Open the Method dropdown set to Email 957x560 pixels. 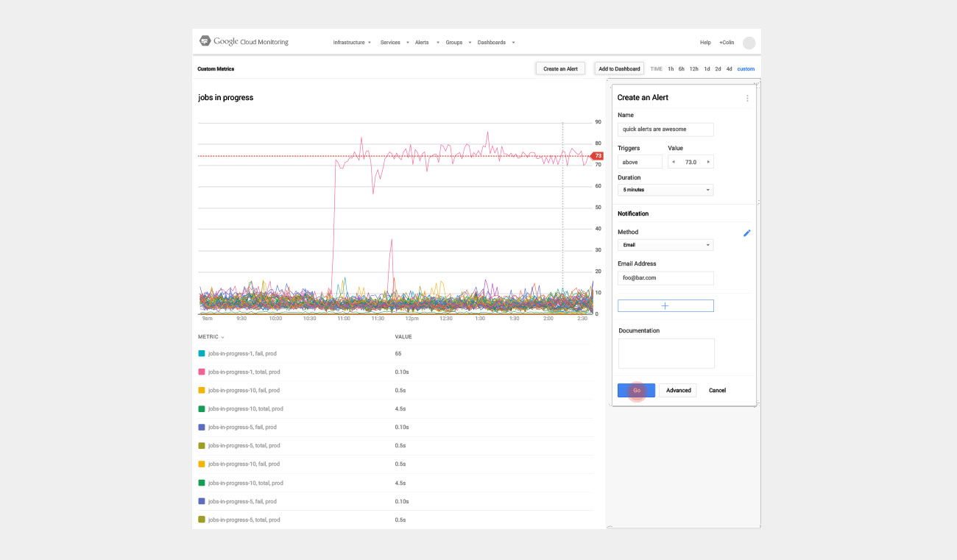(665, 245)
